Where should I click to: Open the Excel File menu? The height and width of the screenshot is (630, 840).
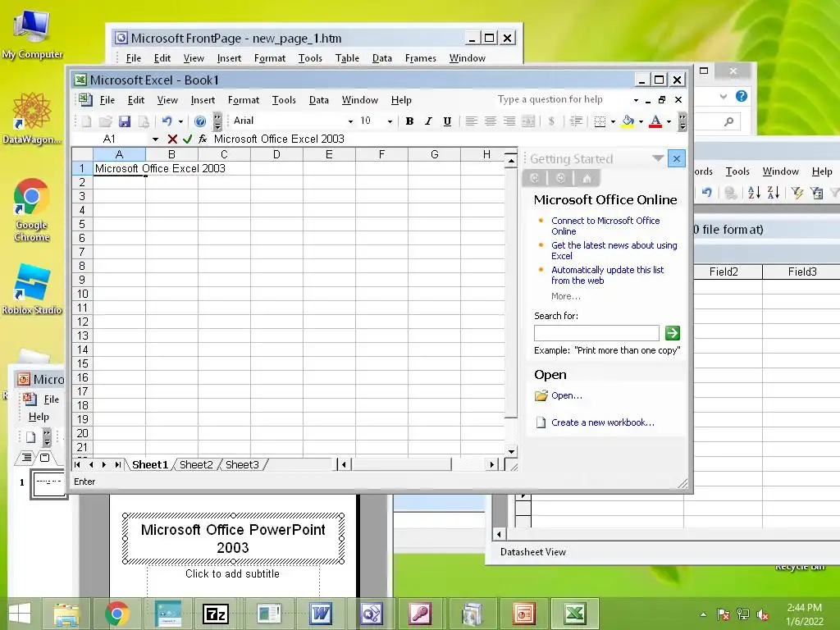(x=107, y=100)
